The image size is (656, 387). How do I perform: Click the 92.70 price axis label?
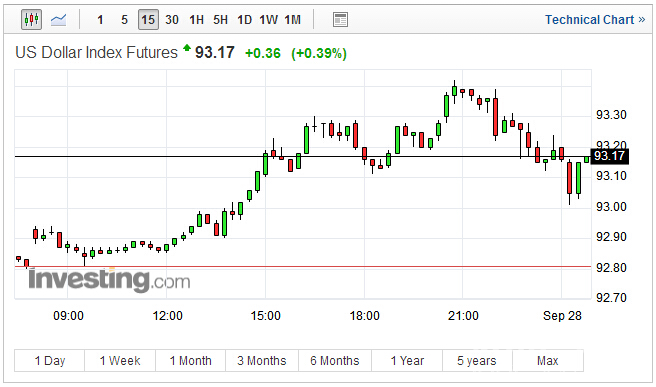611,298
